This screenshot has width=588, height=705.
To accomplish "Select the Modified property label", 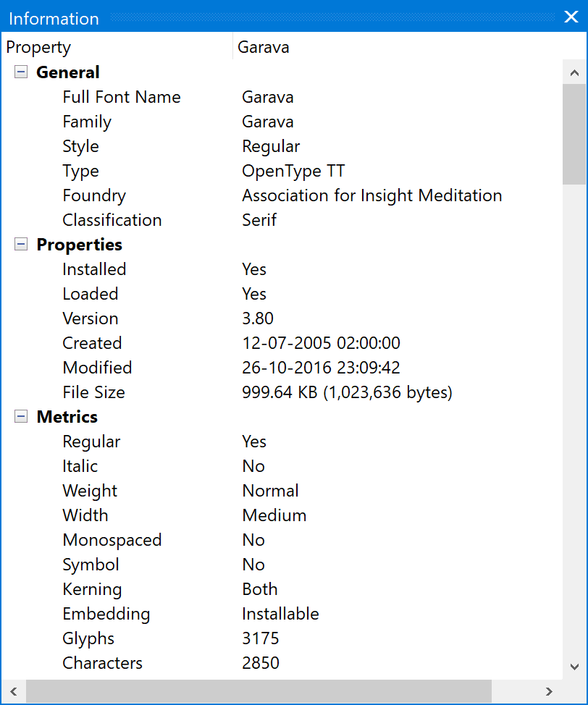I will point(97,368).
